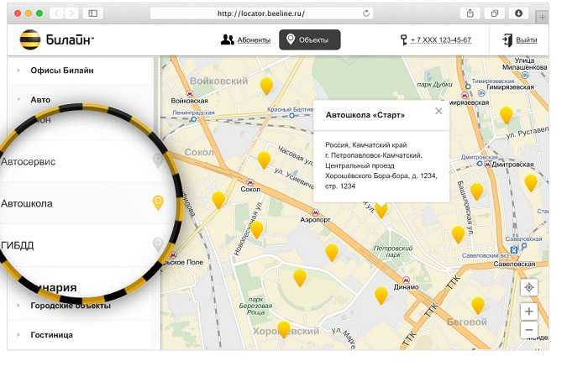
Task: Click the yellow pin below ул. Руставели
Action: pos(506,115)
